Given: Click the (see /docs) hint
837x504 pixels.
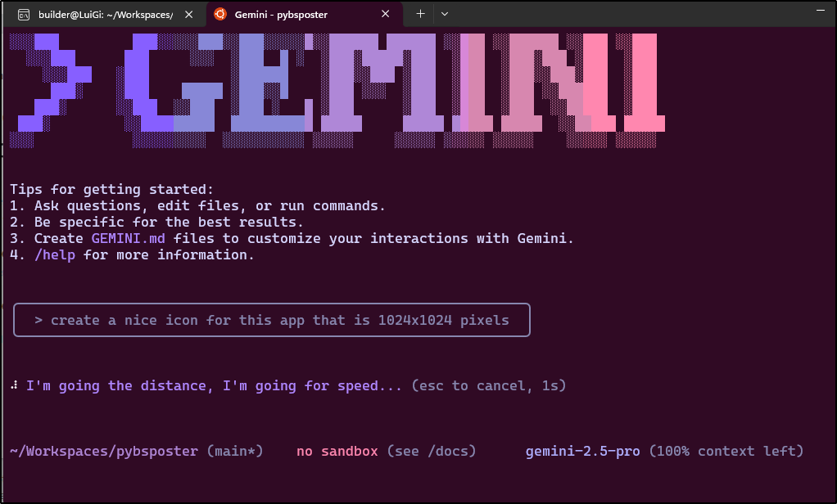Looking at the screenshot, I should tap(432, 451).
